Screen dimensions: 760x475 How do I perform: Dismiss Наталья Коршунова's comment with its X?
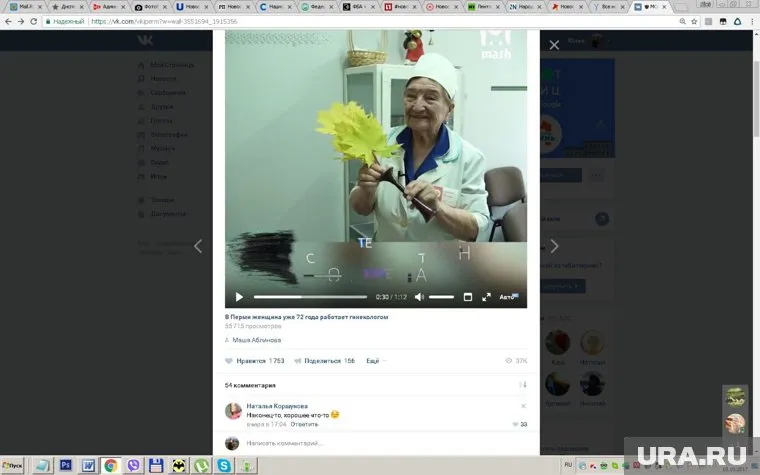click(523, 406)
